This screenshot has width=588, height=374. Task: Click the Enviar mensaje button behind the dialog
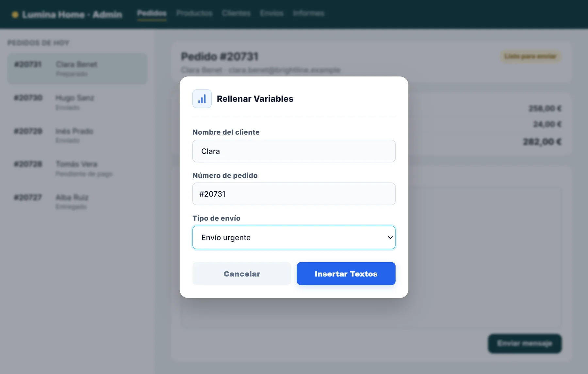(525, 343)
